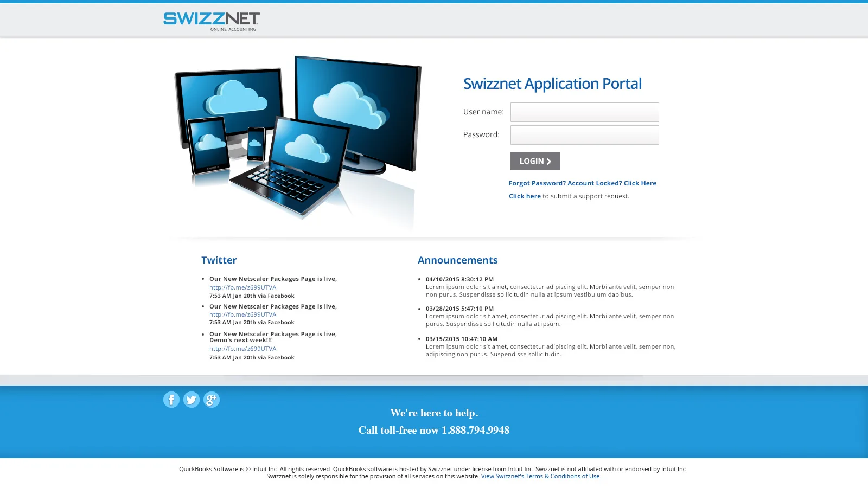View Swizznet's Terms & Conditions of Use
This screenshot has width=868, height=488.
pyautogui.click(x=540, y=476)
